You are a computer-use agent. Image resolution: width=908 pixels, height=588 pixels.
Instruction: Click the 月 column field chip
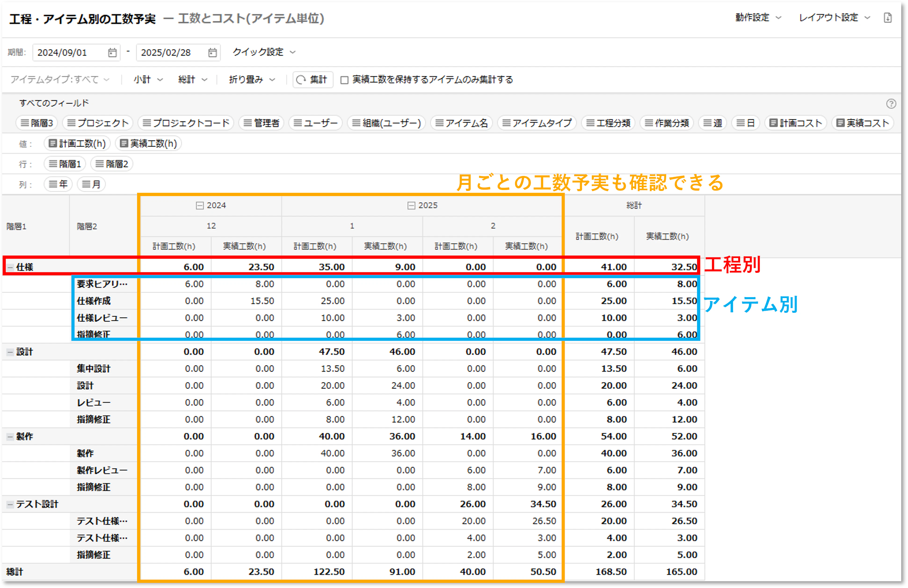point(91,185)
